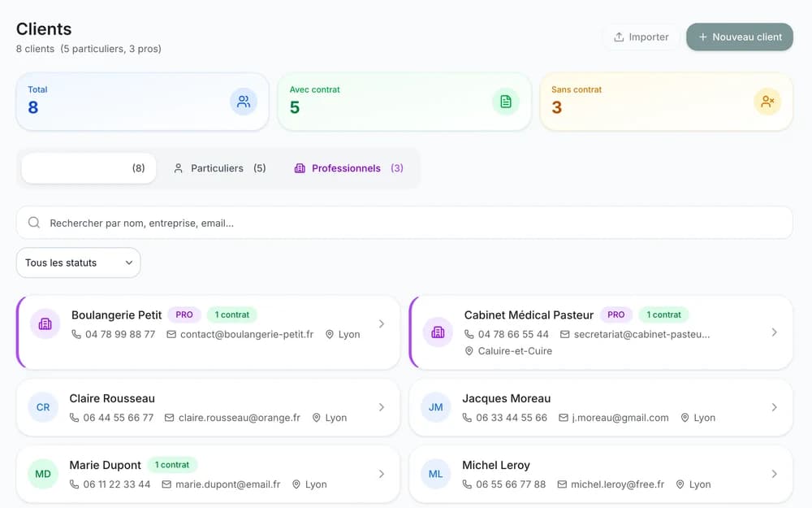The width and height of the screenshot is (812, 508).
Task: Click email claire.rousseau@orange.fr
Action: 240,418
